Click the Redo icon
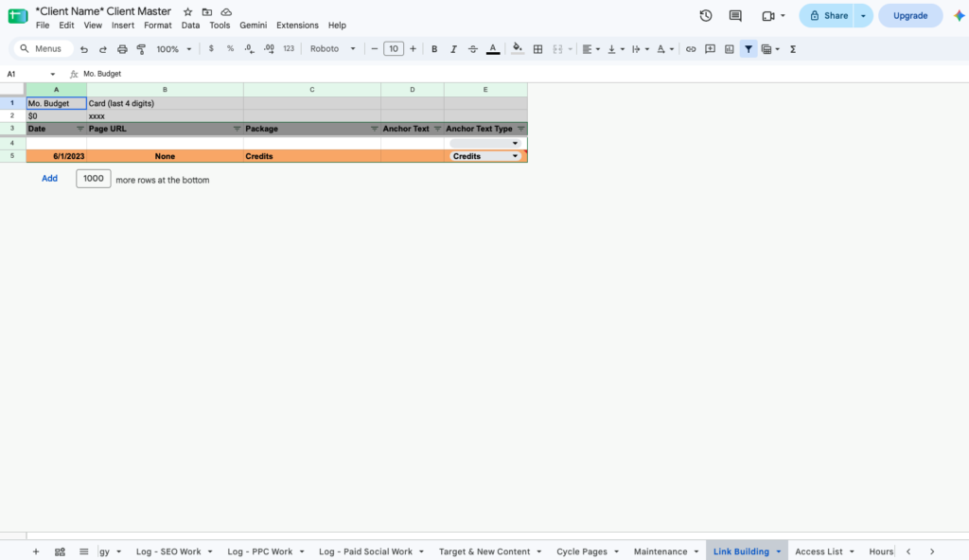This screenshot has height=560, width=969. (103, 49)
